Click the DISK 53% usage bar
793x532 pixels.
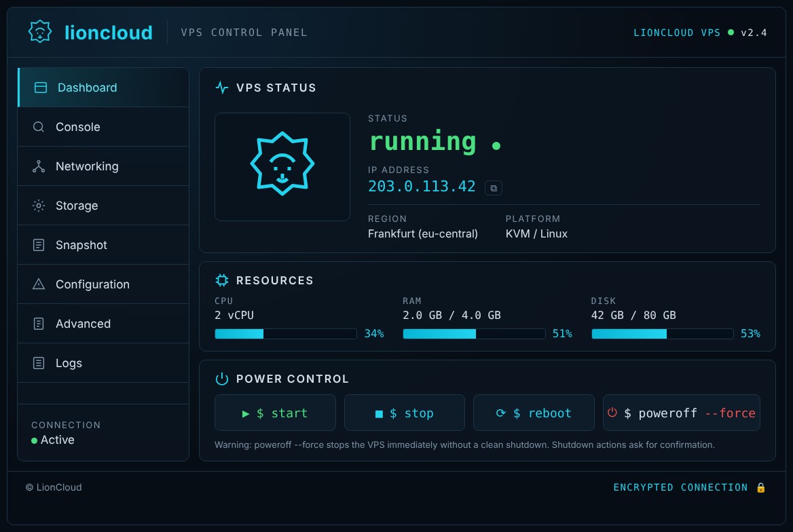tap(663, 334)
